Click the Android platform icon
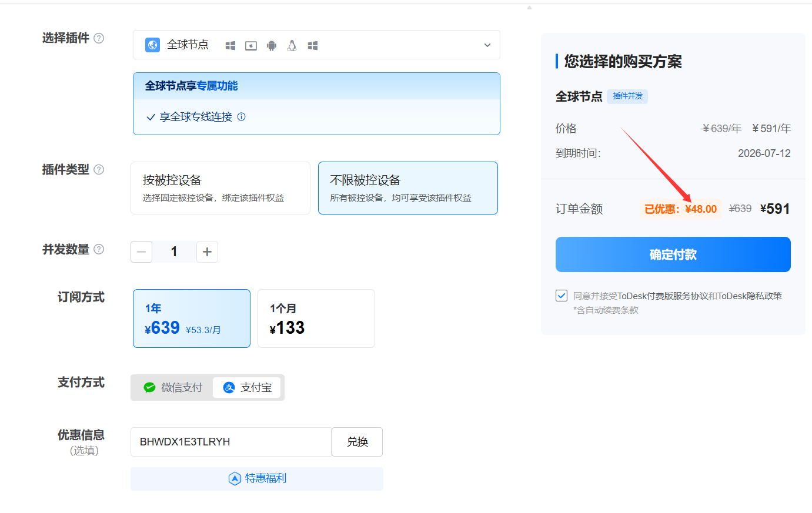812x513 pixels. (272, 45)
